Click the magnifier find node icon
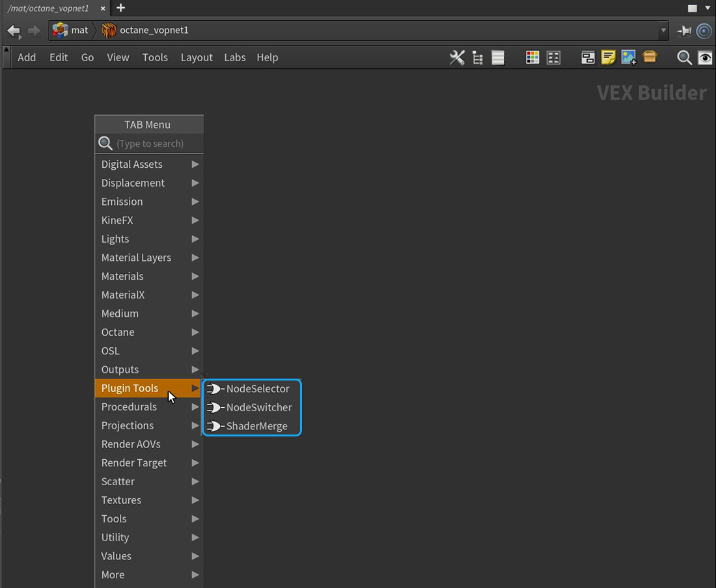The height and width of the screenshot is (588, 716). [x=684, y=58]
